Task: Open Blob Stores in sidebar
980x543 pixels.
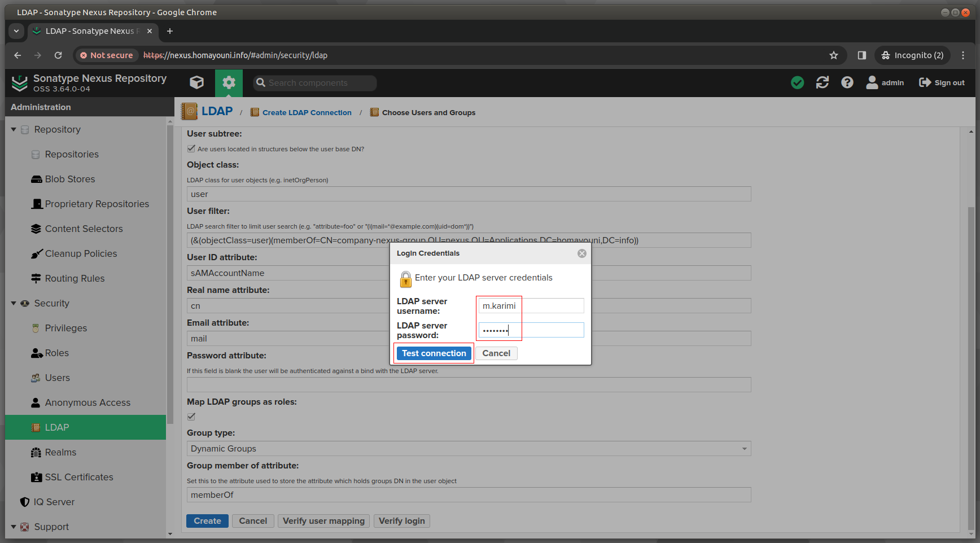Action: coord(70,179)
